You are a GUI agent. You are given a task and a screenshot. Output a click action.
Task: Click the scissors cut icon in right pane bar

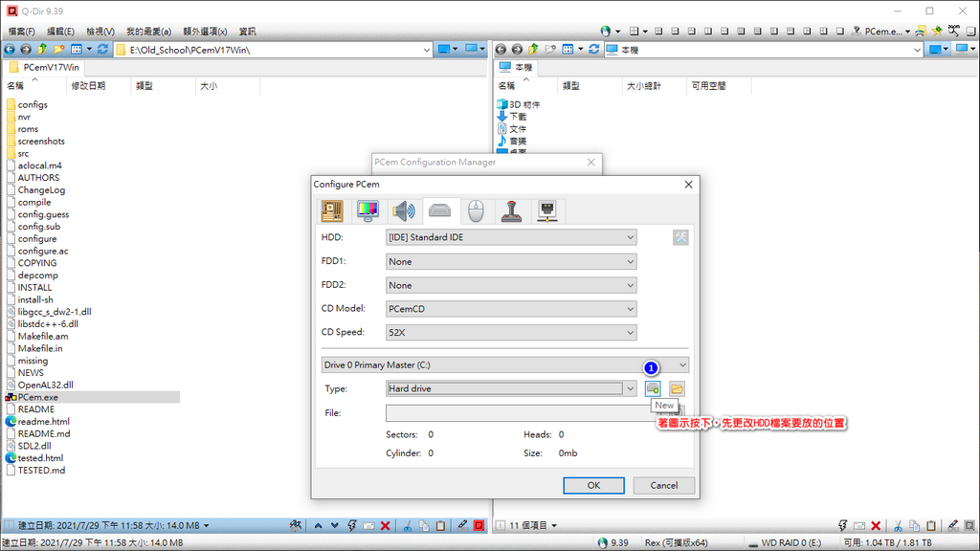pos(898,526)
